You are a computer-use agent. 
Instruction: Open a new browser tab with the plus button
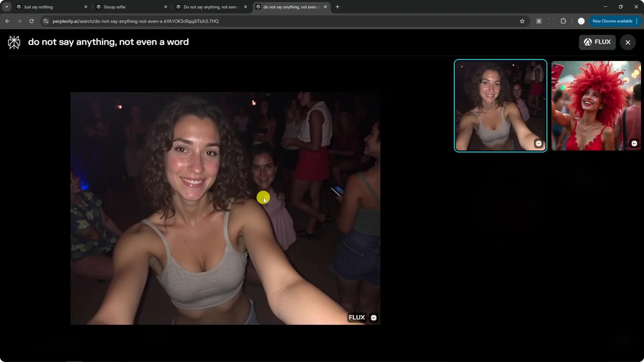click(337, 7)
